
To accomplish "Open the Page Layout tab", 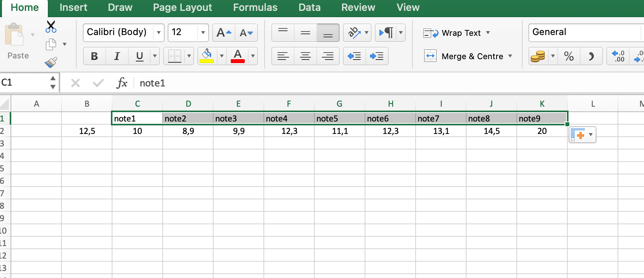I will coord(182,7).
